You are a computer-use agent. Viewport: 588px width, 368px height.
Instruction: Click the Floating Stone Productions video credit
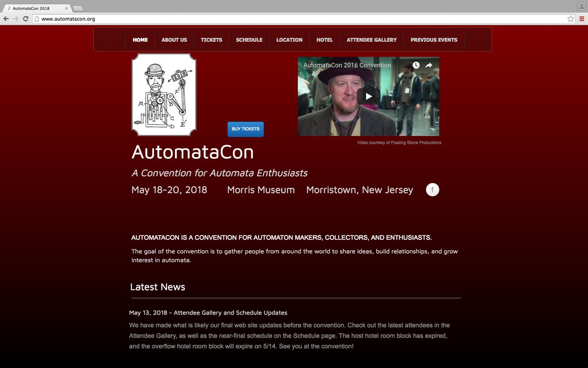coord(399,143)
